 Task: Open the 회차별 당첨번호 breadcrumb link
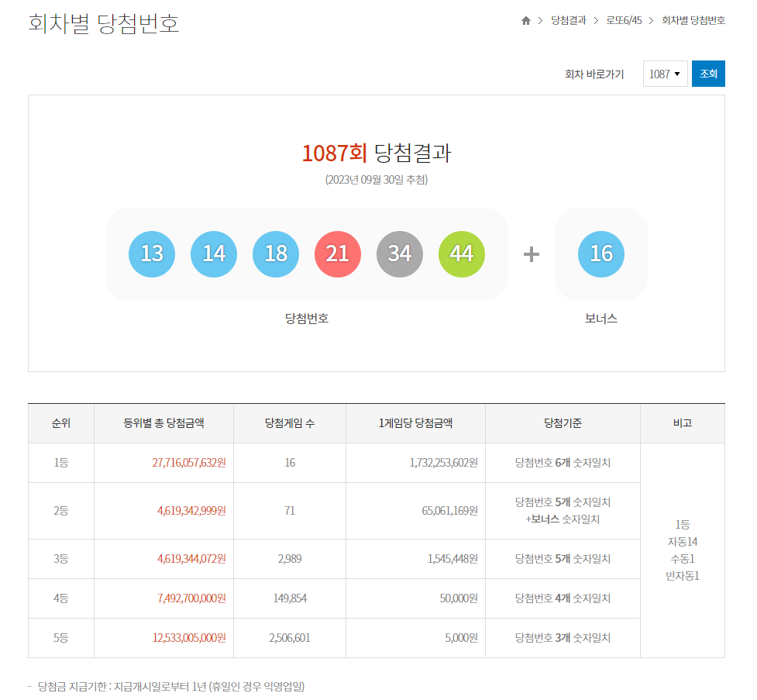(693, 20)
